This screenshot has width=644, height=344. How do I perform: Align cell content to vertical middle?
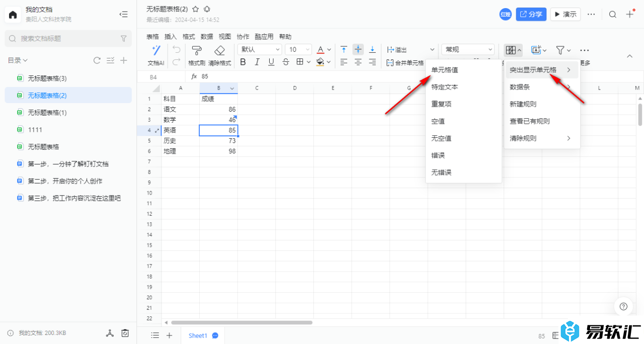tap(358, 49)
